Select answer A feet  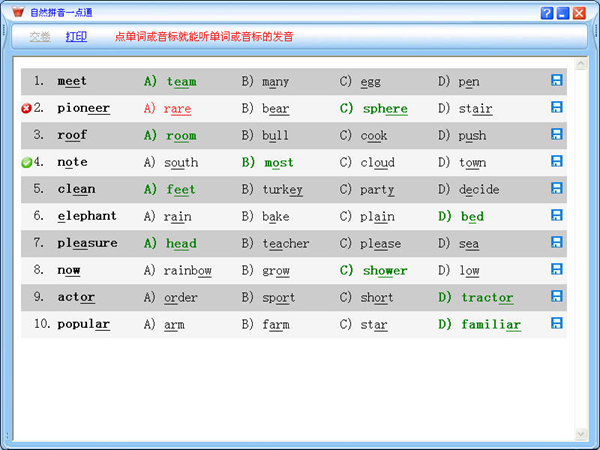coord(170,189)
